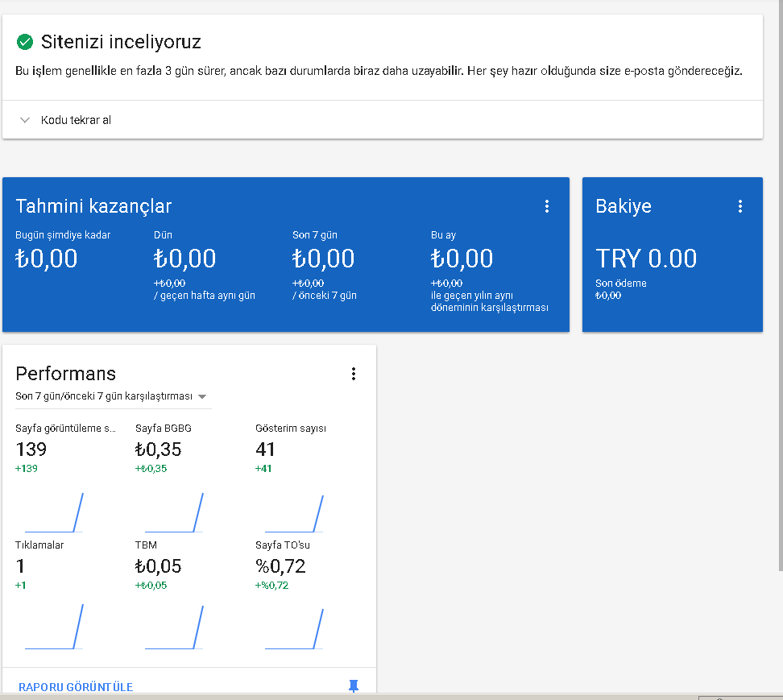Click the +41 change indicator

[x=263, y=469]
